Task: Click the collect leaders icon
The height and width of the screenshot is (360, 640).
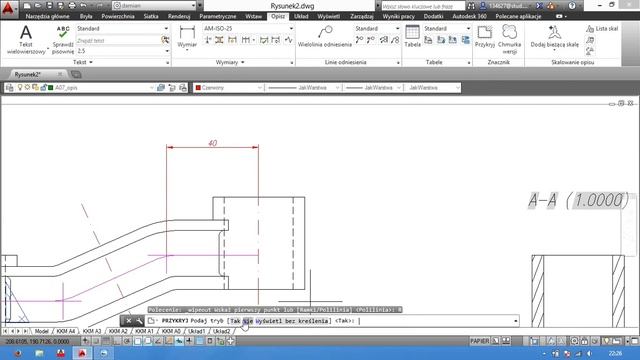Action: 395,40
